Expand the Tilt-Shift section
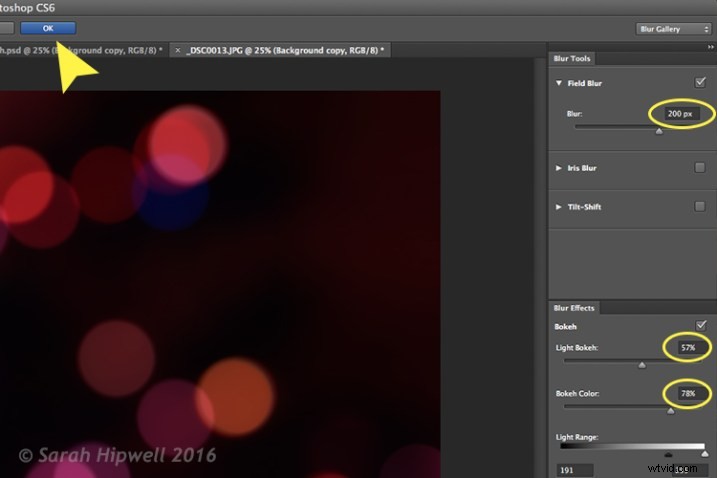 tap(559, 207)
